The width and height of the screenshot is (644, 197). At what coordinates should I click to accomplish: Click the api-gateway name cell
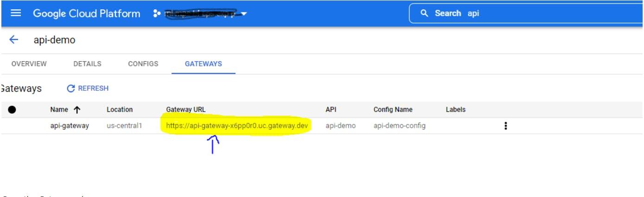[69, 126]
